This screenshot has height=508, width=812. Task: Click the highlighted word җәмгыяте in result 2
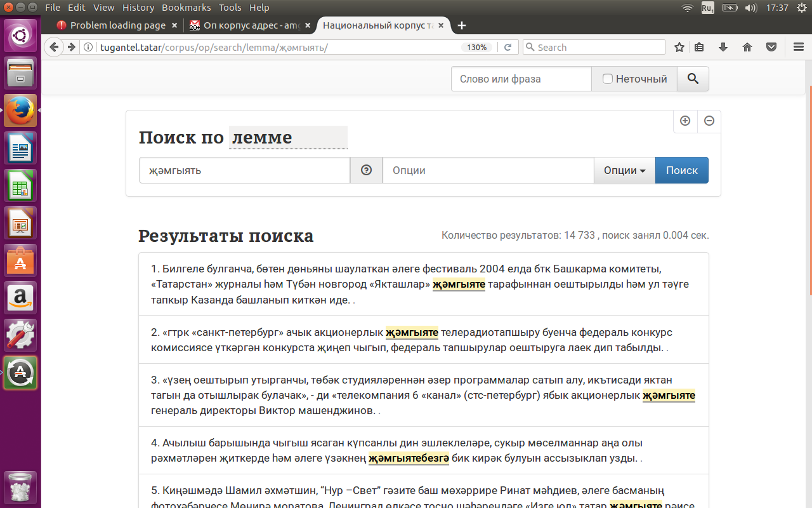coord(412,332)
